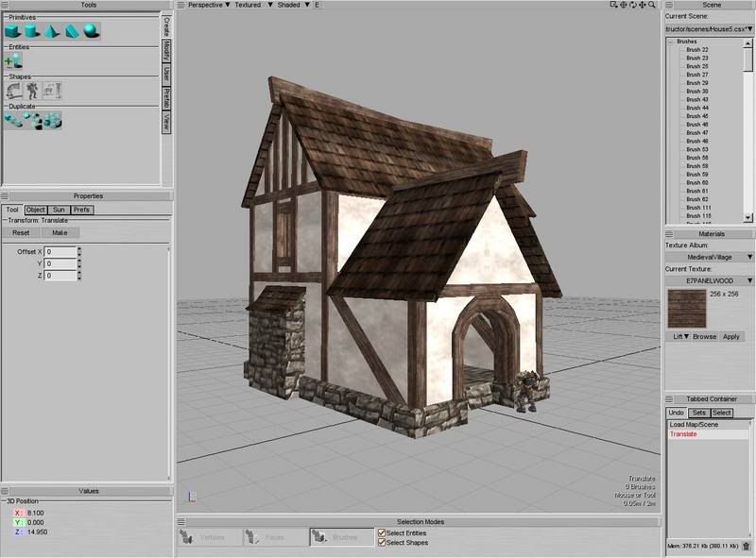Image resolution: width=756 pixels, height=558 pixels.
Task: Select the cube primitive tool
Action: click(x=13, y=31)
